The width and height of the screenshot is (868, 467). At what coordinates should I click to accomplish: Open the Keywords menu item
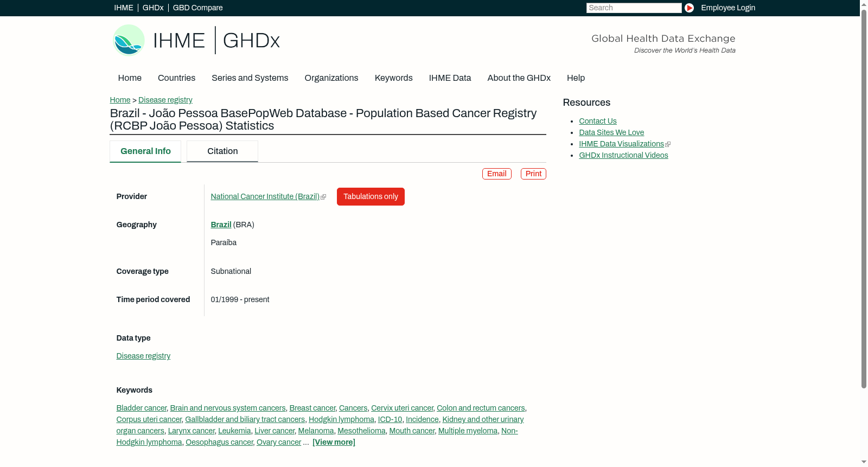[393, 78]
